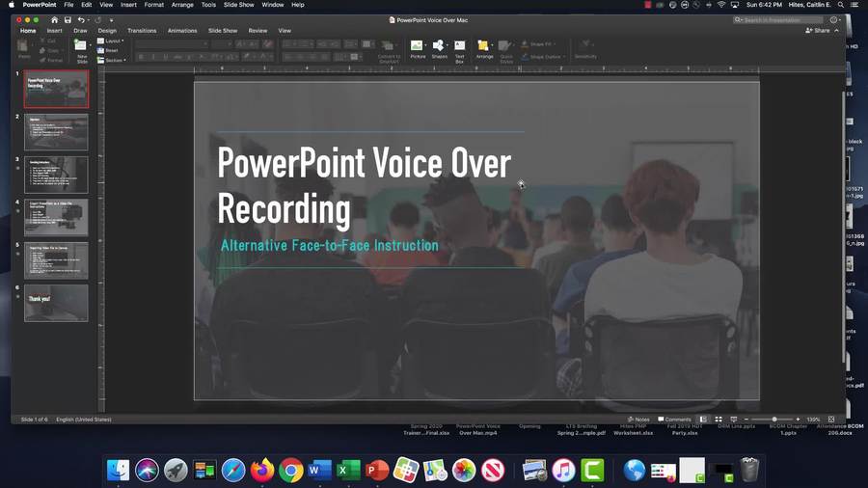Fit slide to current window

(x=831, y=420)
